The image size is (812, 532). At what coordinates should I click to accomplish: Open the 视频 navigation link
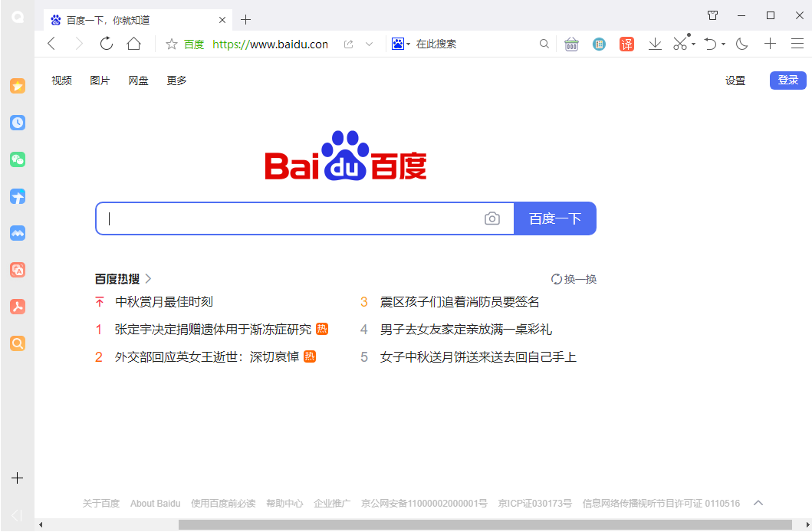click(61, 80)
